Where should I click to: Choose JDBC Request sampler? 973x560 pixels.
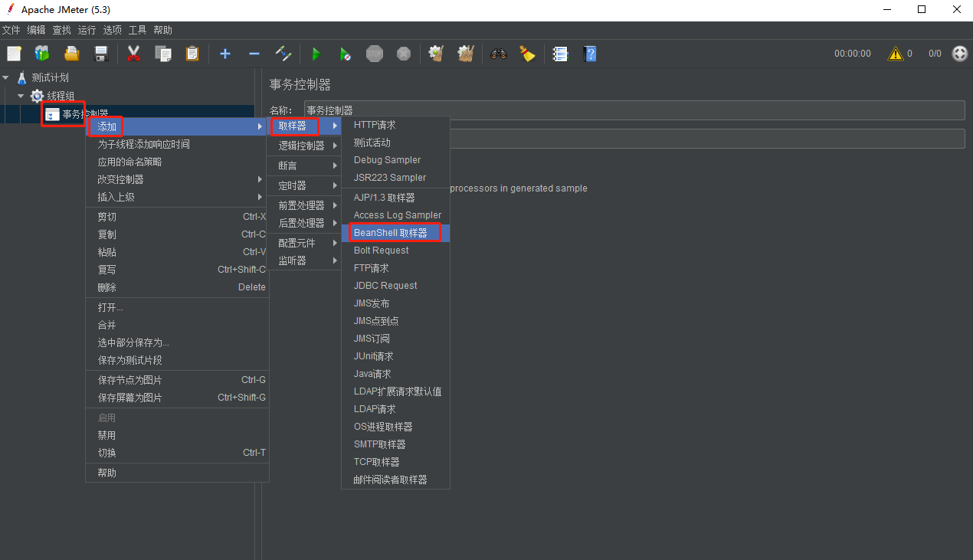point(395,286)
